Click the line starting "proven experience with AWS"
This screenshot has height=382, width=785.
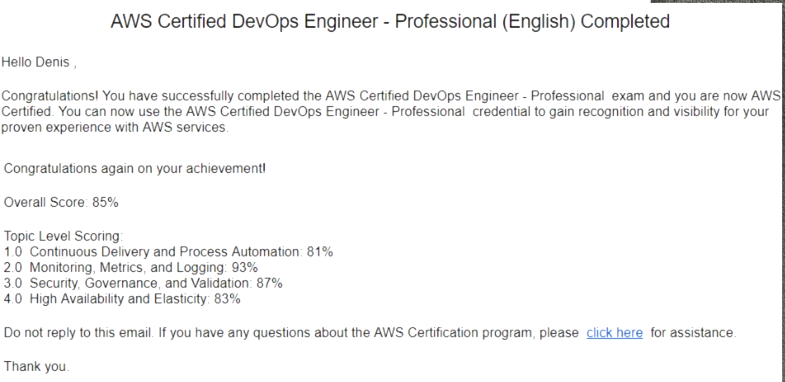coord(115,127)
